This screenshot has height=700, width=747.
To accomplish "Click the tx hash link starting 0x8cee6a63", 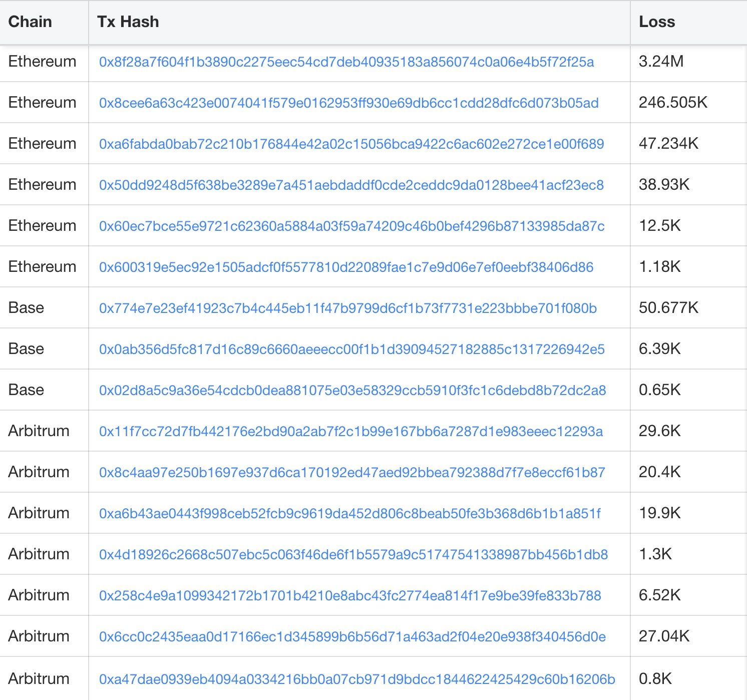I will coord(348,103).
